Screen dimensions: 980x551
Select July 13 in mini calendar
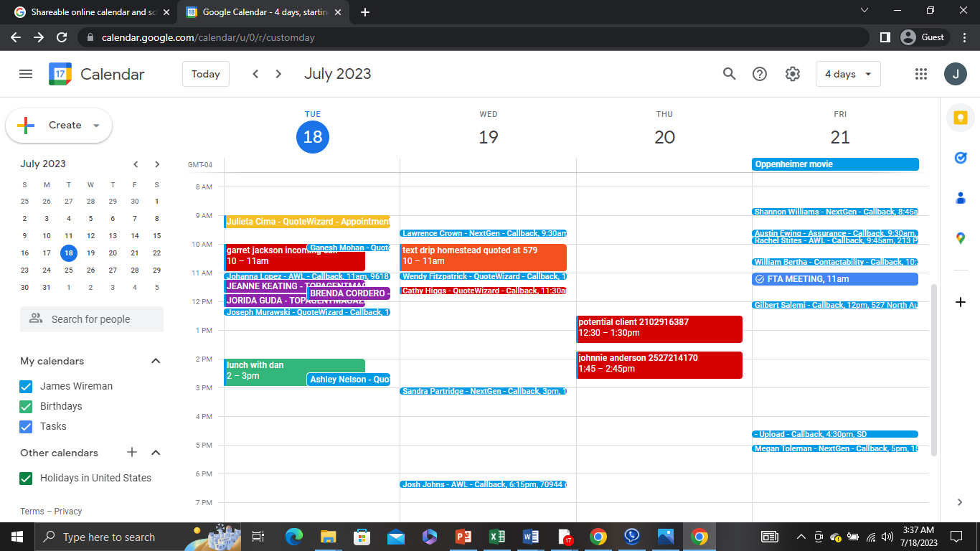[113, 235]
